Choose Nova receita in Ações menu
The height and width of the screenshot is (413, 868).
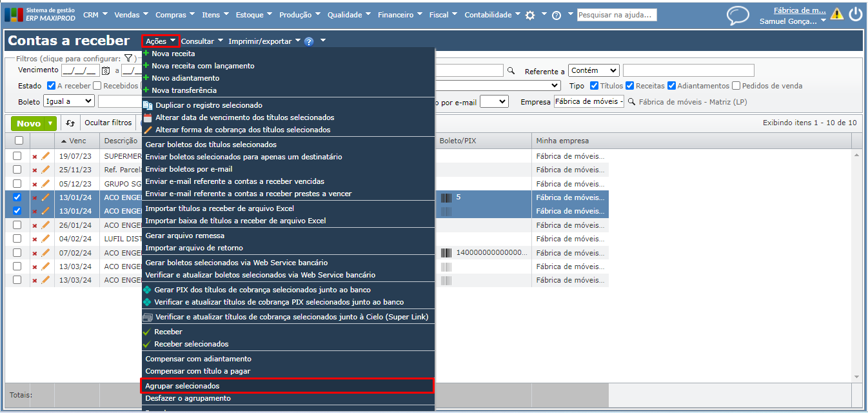(173, 54)
